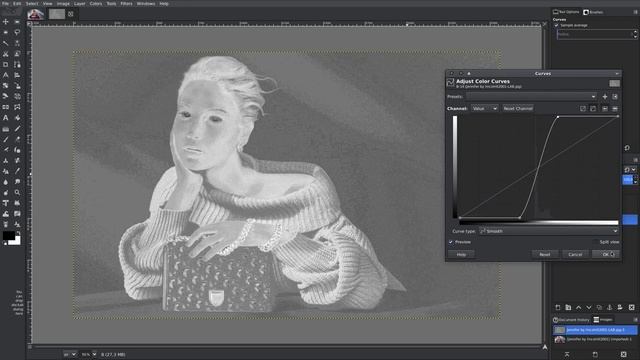
Task: Toggle the Sample average checkbox
Action: coord(557,25)
